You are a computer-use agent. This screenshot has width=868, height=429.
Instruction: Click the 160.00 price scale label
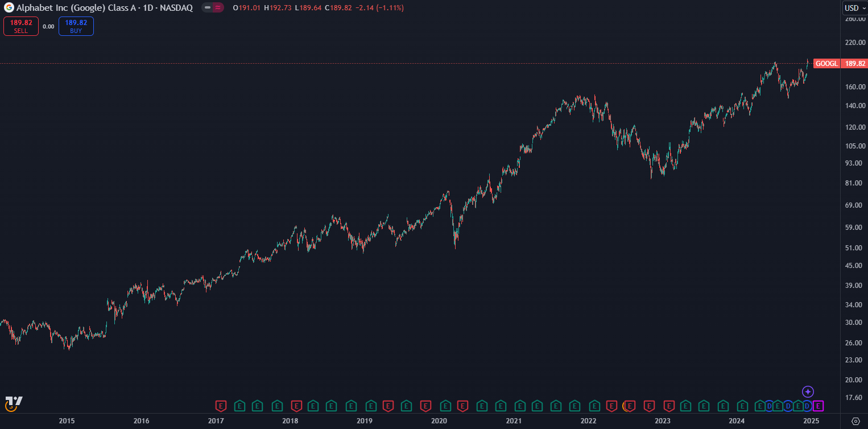(855, 87)
